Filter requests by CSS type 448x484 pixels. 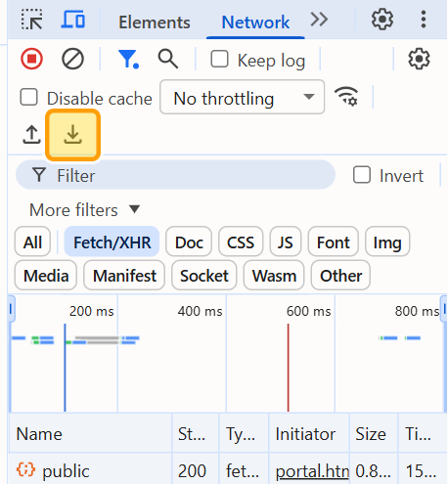[x=241, y=242]
